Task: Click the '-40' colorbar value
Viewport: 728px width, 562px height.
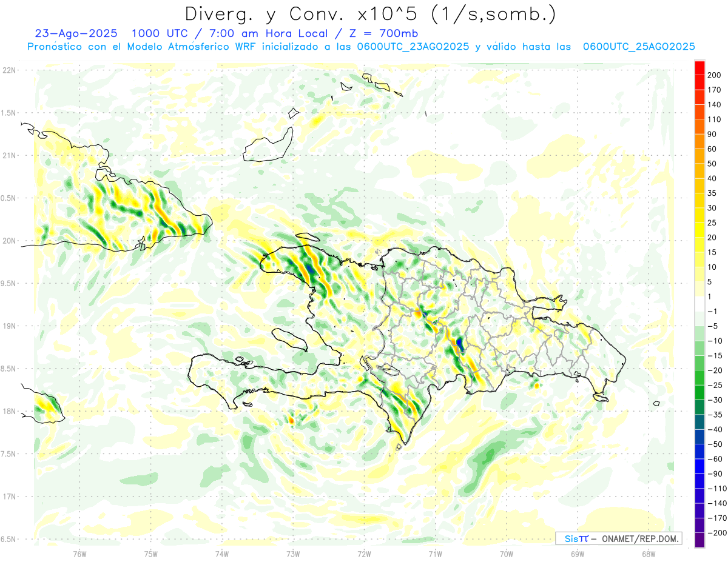Action: click(714, 429)
